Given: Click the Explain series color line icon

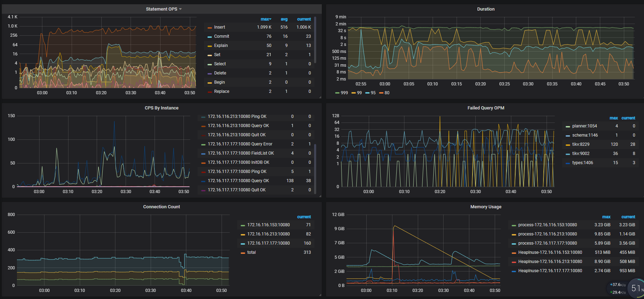Looking at the screenshot, I should coord(210,46).
